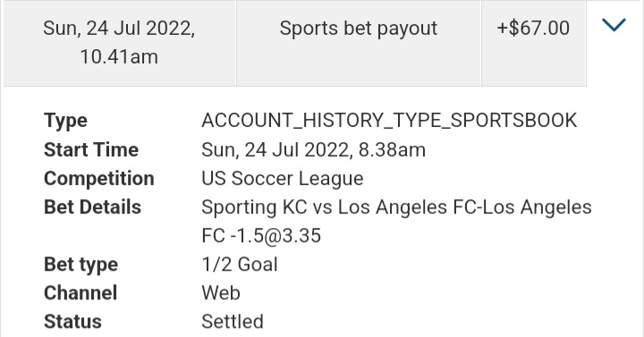
Task: Click the Start Time value 8.38am
Action: pyautogui.click(x=392, y=150)
